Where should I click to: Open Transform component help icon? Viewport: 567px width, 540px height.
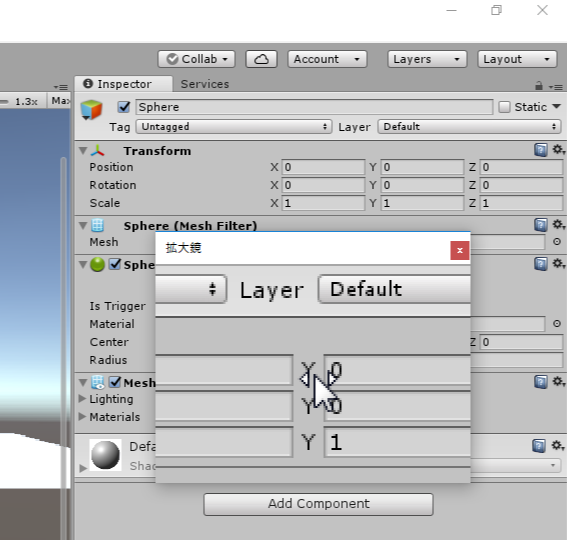coord(541,150)
